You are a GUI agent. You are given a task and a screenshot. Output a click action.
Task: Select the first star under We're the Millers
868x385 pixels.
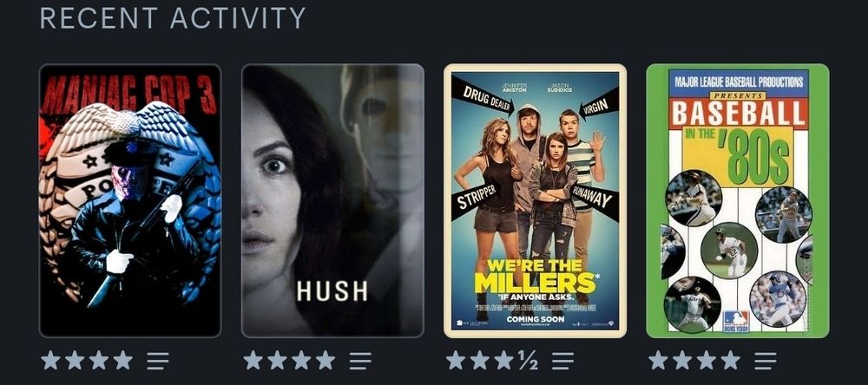pyautogui.click(x=456, y=360)
